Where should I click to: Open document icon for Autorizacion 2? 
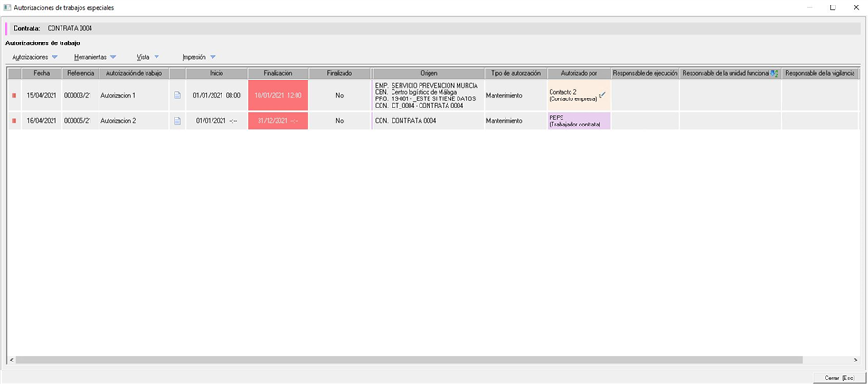tap(177, 120)
